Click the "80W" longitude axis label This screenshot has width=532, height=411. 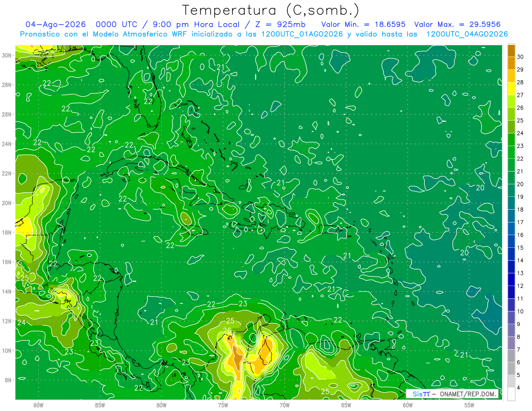pos(161,405)
